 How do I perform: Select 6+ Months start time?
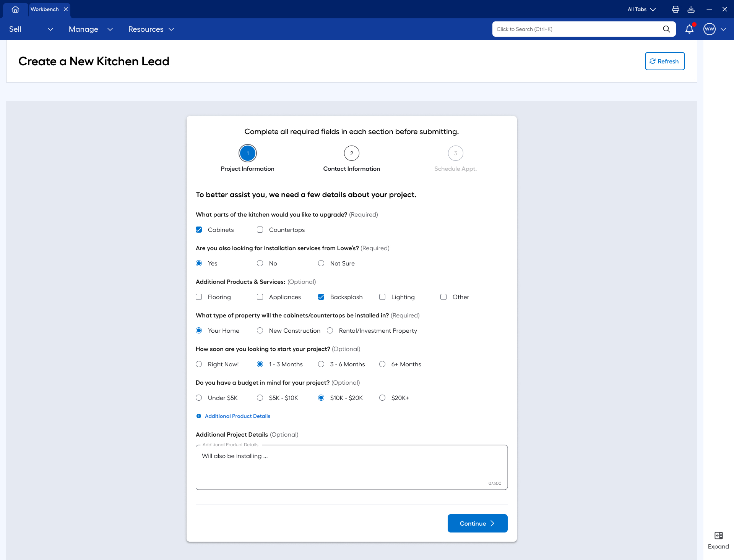click(382, 364)
